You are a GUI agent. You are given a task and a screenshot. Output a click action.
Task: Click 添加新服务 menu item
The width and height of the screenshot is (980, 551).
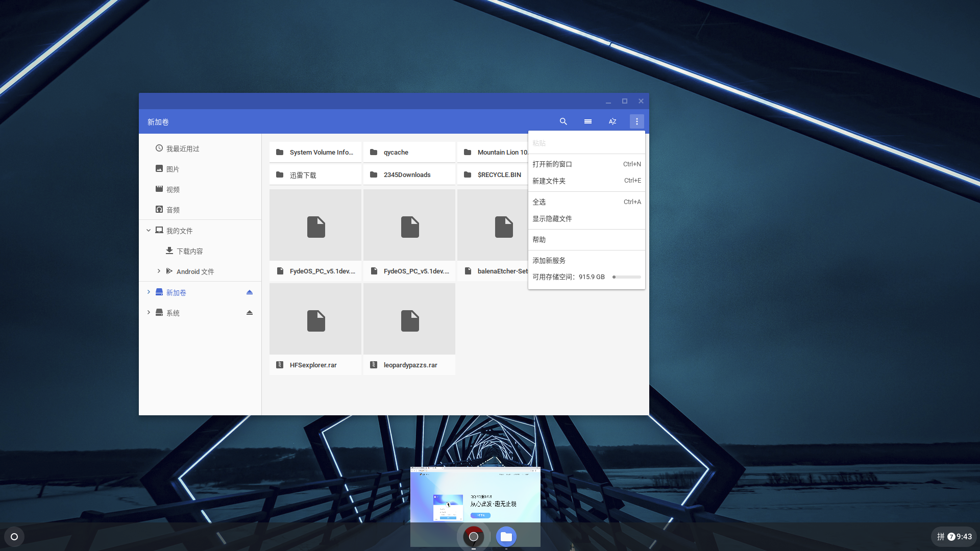pyautogui.click(x=549, y=260)
